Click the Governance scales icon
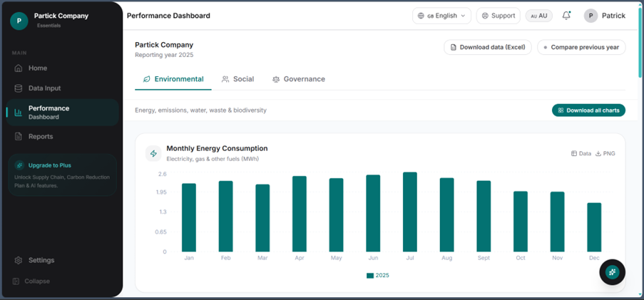 (275, 79)
